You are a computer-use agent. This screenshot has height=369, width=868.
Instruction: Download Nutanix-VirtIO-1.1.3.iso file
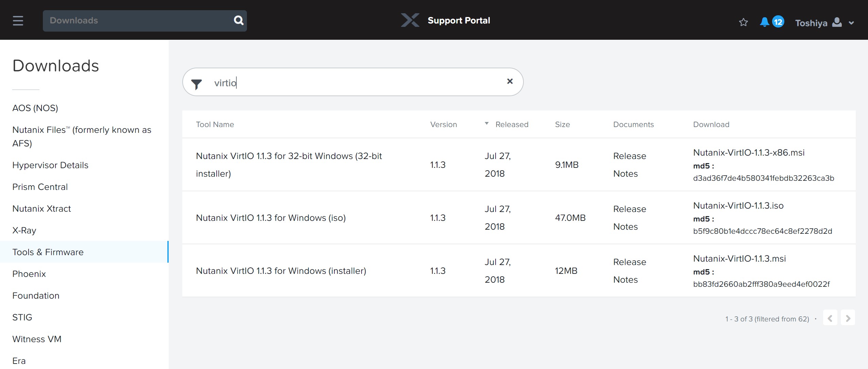pyautogui.click(x=738, y=206)
